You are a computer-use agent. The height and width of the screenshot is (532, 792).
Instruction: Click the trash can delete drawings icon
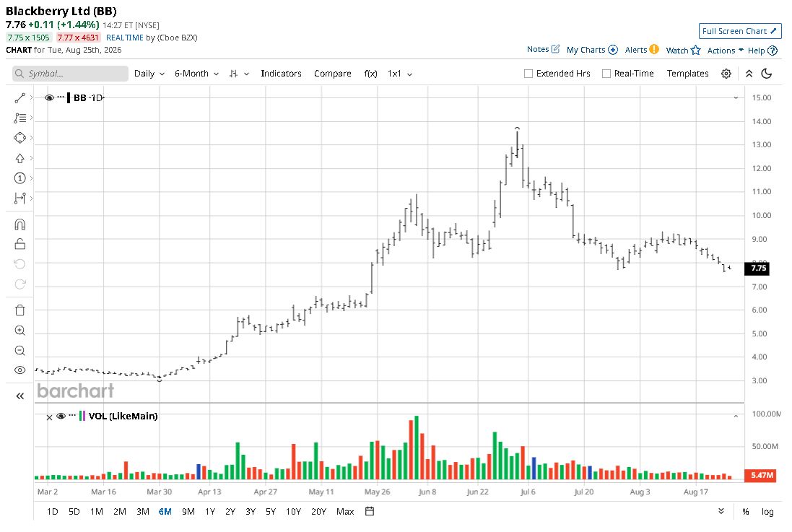tap(19, 310)
